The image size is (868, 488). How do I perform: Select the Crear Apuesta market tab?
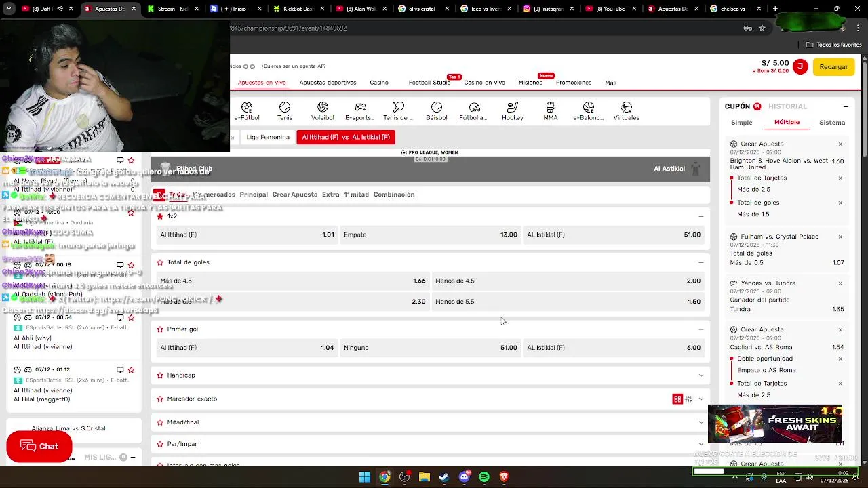(295, 195)
